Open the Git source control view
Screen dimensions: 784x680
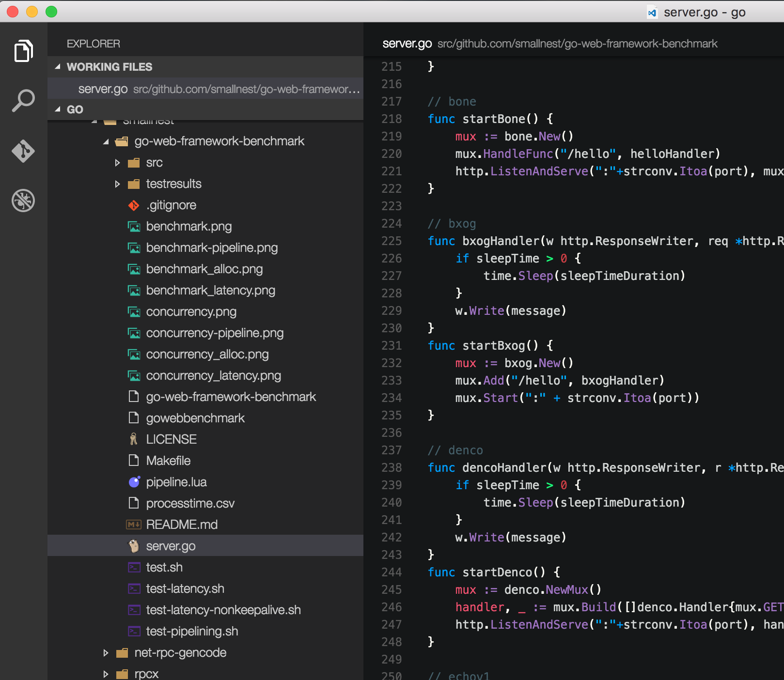coord(23,151)
